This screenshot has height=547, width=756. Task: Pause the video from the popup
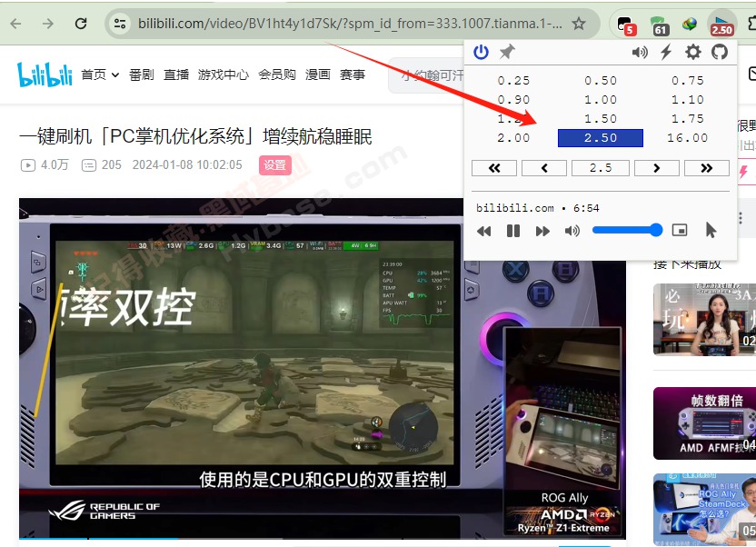click(513, 232)
